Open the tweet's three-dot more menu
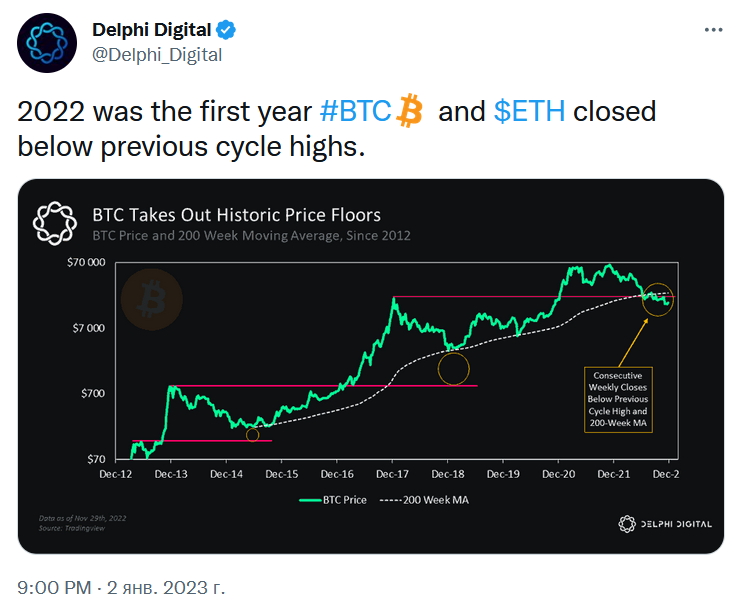The width and height of the screenshot is (740, 616). (x=713, y=30)
